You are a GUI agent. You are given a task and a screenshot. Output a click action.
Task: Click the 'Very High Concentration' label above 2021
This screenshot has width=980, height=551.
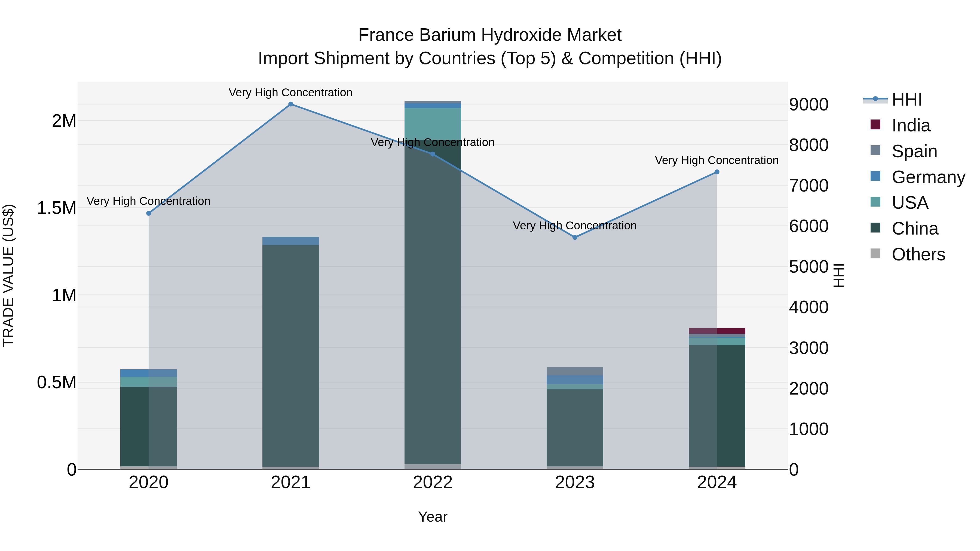[x=291, y=93]
